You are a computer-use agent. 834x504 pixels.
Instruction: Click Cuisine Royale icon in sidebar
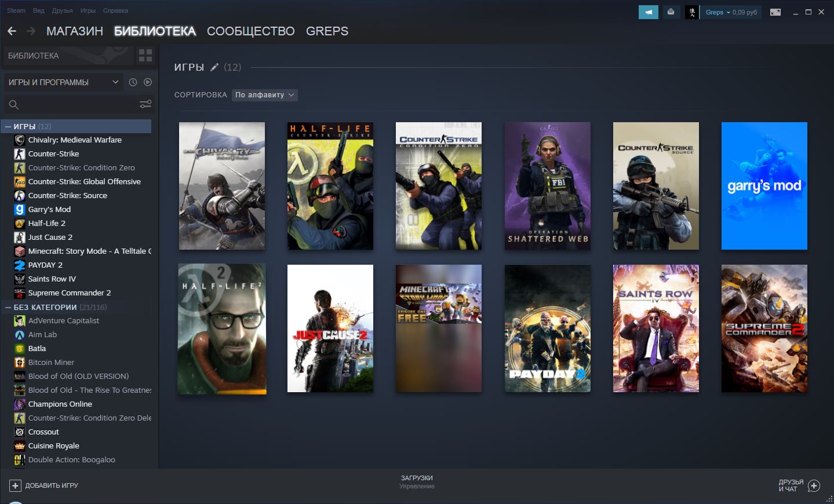20,445
